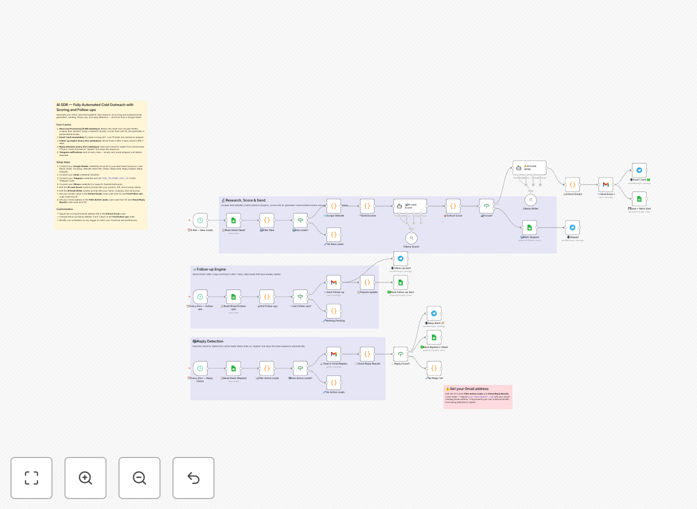Screen dimensions: 697x509
Task: Select the Nothing Pending code node
Action: (x=334, y=311)
